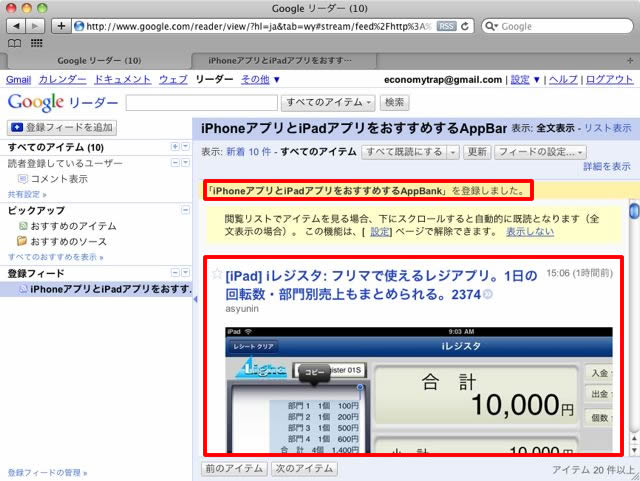Click the Safari forward arrow
The width and height of the screenshot is (640, 481).
click(35, 26)
